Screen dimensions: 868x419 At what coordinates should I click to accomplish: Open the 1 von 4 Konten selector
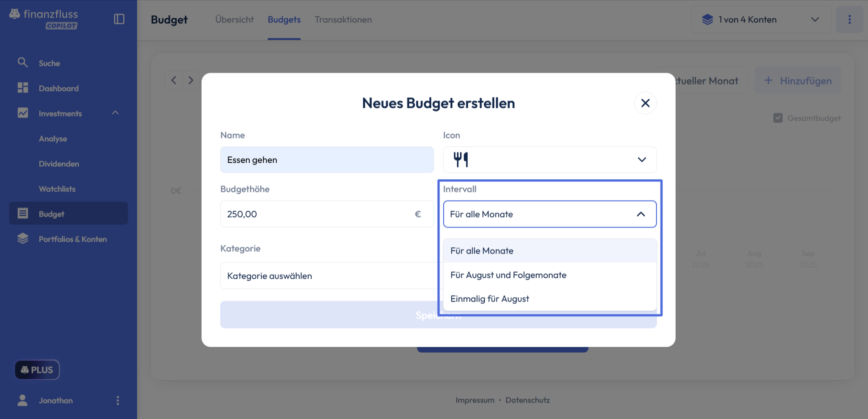[x=761, y=20]
